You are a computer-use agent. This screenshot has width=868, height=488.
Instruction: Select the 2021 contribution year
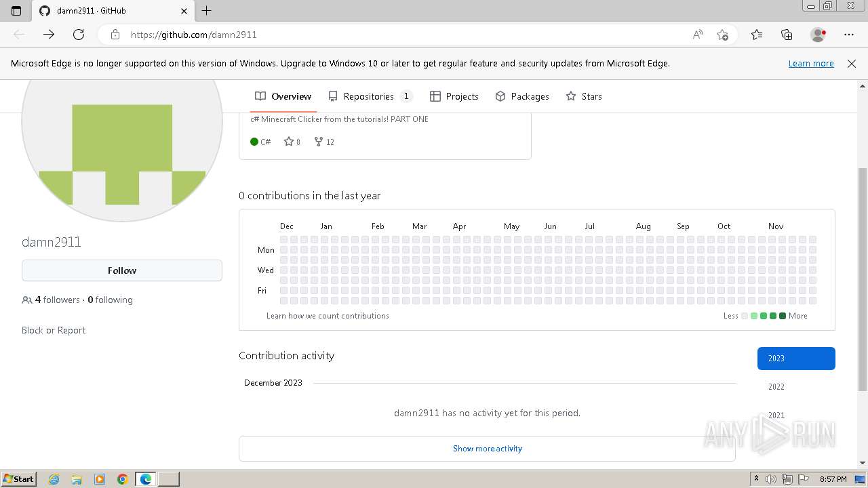point(796,415)
